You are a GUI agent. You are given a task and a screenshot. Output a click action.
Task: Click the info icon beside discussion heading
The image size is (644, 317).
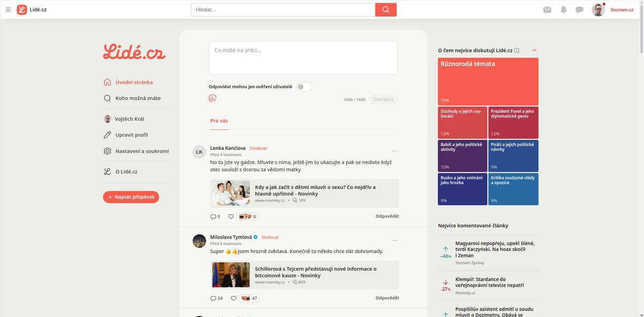(517, 51)
